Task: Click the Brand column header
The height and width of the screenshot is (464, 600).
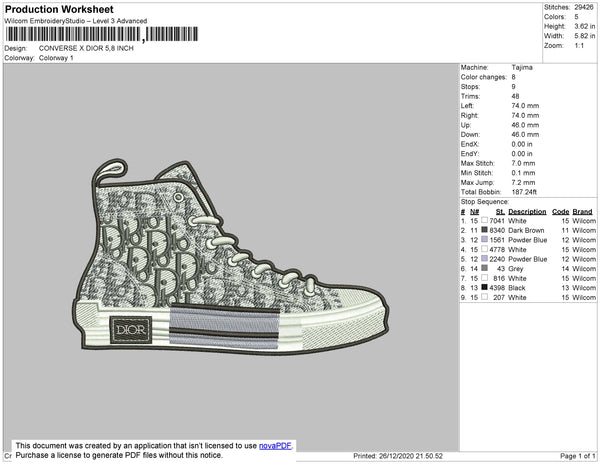Action: pos(582,212)
